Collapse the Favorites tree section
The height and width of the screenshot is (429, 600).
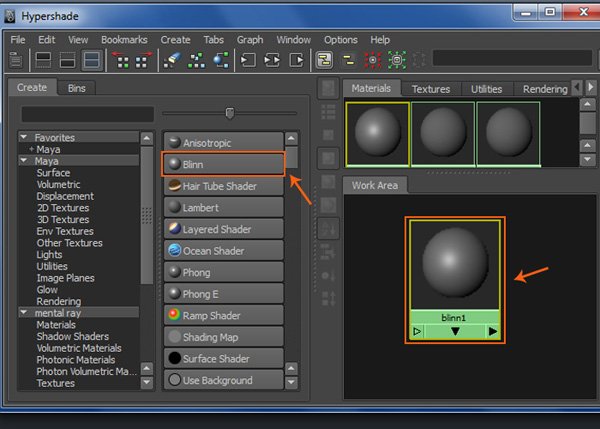[x=24, y=137]
